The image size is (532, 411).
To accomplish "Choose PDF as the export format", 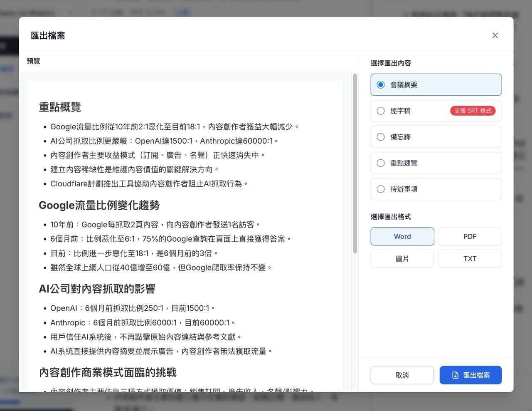I will click(470, 236).
